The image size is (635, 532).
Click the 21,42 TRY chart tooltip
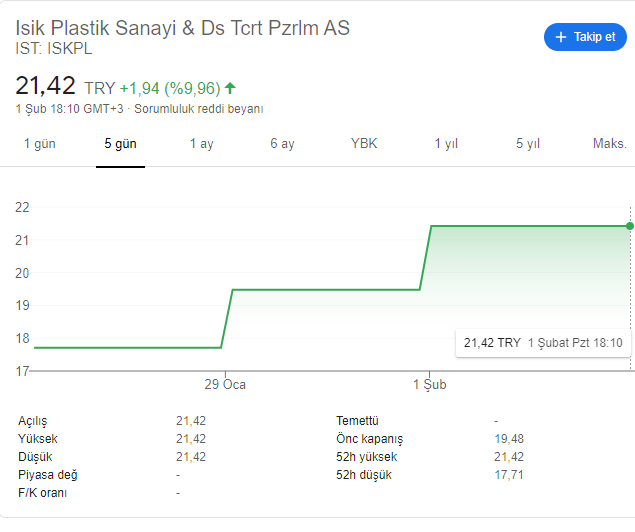543,343
